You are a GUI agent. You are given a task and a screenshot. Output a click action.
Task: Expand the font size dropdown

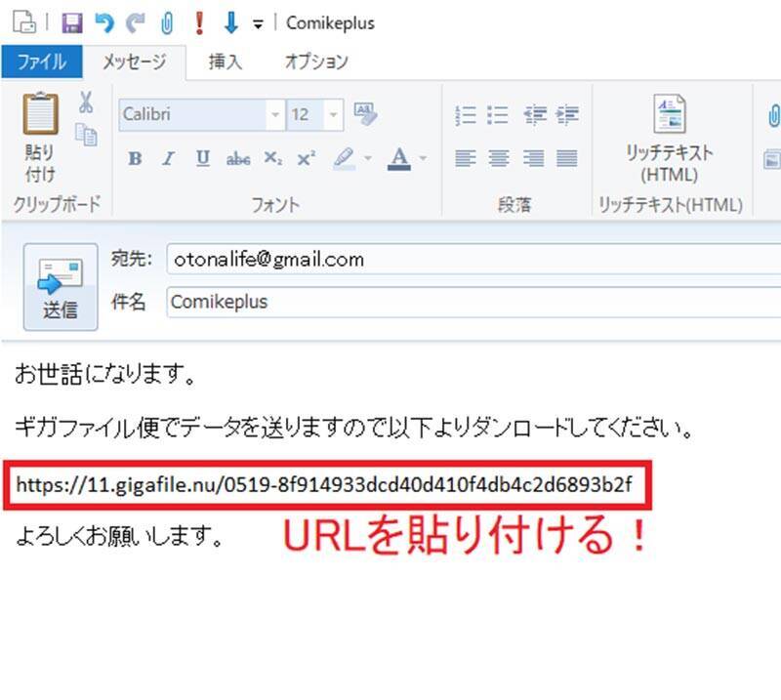click(333, 115)
